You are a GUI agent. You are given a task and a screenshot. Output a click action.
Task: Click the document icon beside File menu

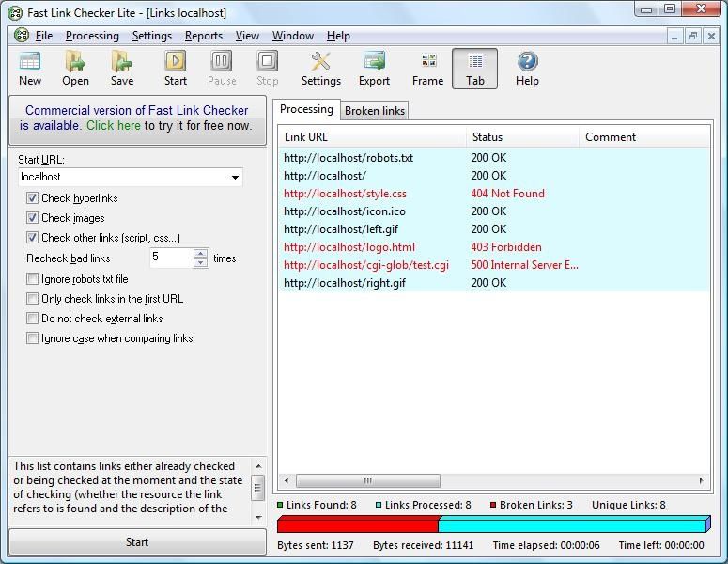click(22, 36)
